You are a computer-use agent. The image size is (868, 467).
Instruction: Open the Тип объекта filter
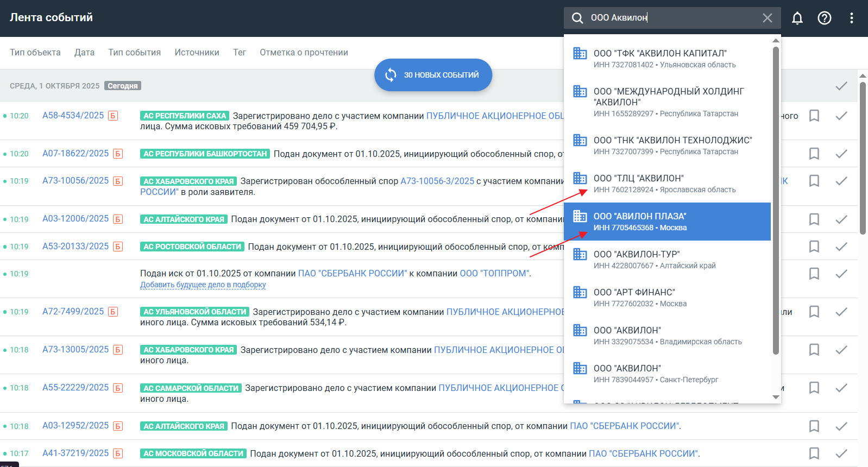click(35, 53)
